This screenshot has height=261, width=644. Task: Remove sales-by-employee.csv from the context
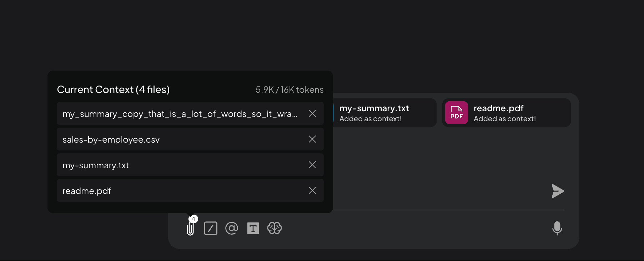point(312,139)
